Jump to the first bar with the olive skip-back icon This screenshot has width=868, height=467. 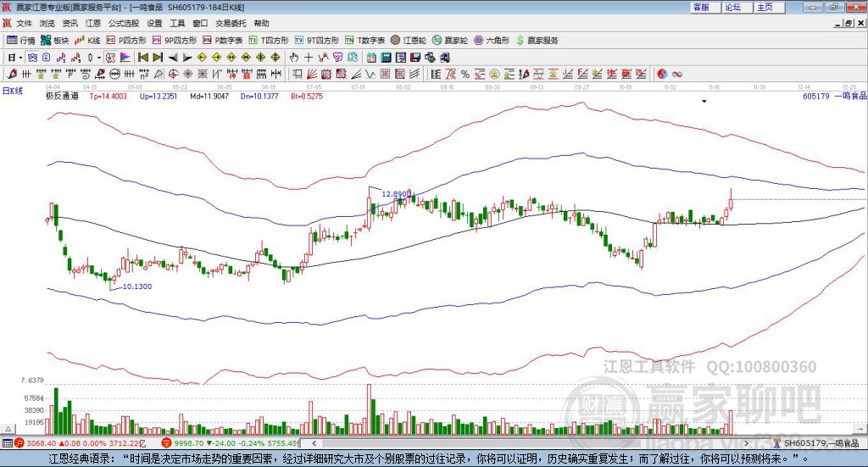[142, 58]
